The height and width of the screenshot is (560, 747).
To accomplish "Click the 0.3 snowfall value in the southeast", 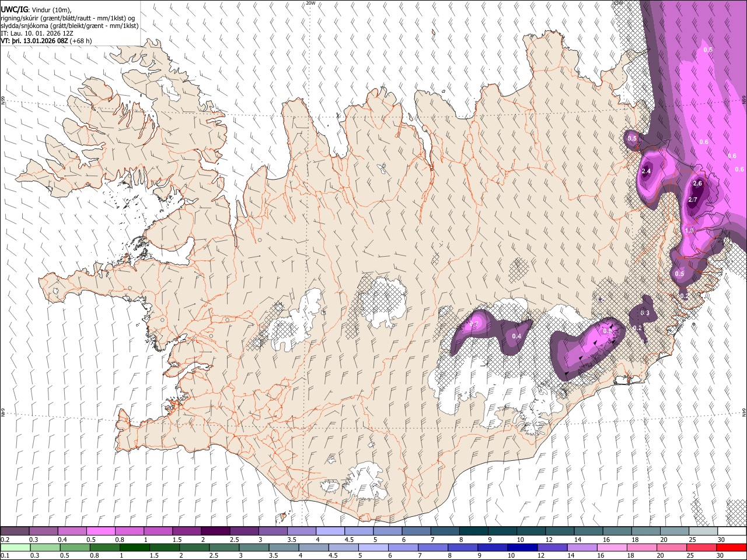I will point(645,313).
